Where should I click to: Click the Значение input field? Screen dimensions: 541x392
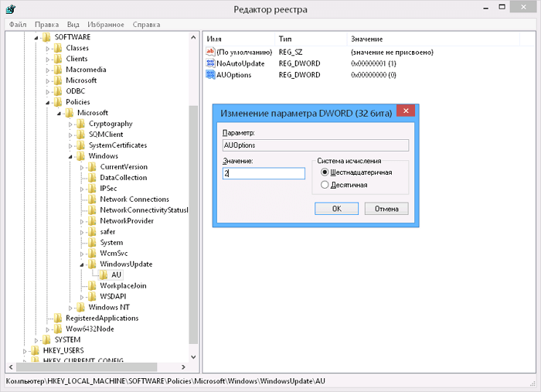pos(263,174)
